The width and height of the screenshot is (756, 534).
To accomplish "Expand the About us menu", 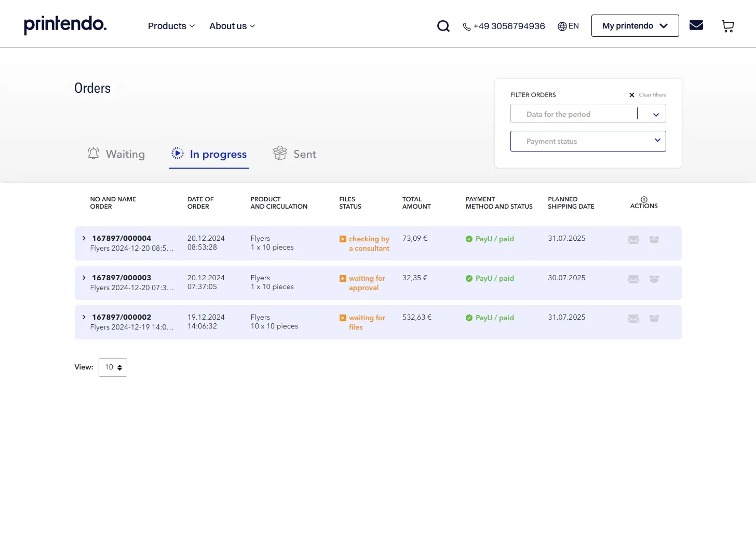I will 232,26.
